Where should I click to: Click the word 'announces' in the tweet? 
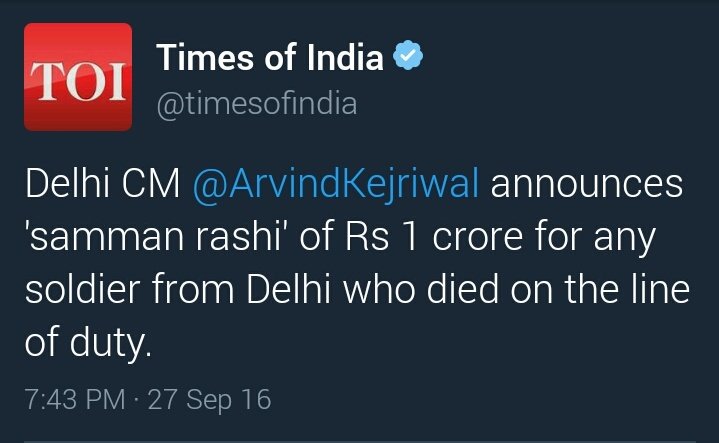(586, 185)
